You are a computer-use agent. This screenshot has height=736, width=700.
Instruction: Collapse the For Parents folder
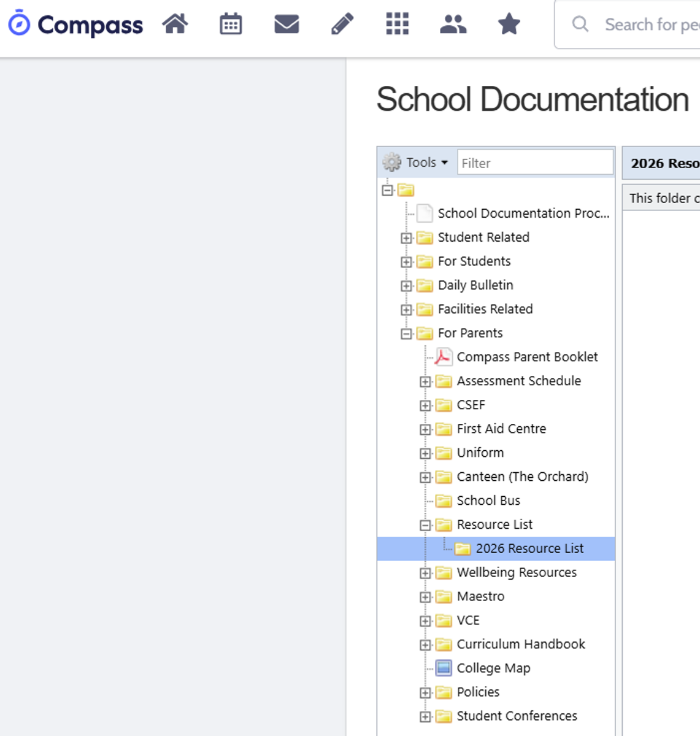406,334
